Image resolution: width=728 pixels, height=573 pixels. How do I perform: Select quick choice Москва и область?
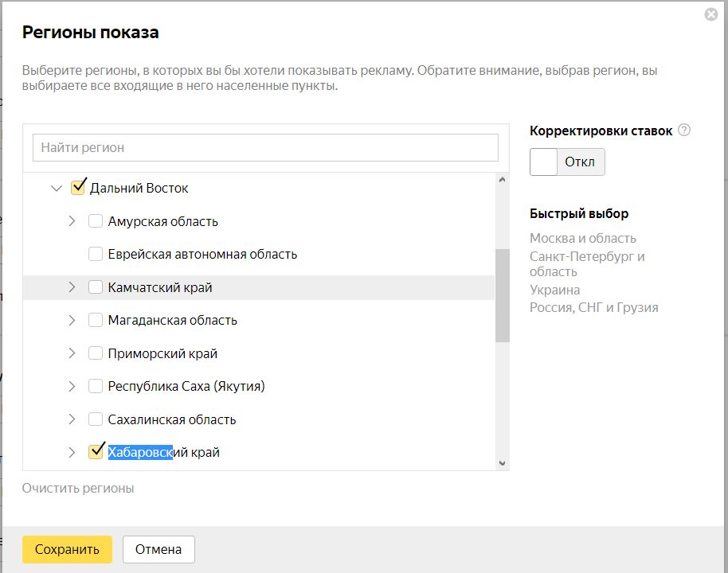point(582,238)
